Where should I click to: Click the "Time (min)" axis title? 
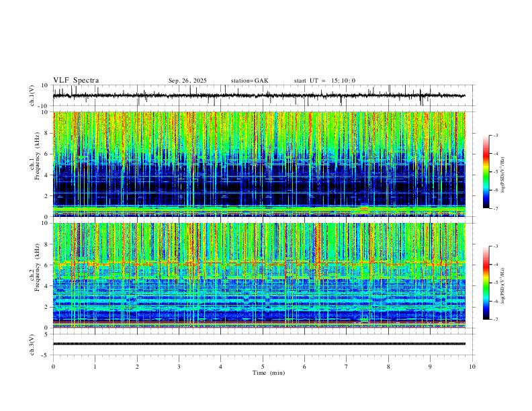coord(269,373)
